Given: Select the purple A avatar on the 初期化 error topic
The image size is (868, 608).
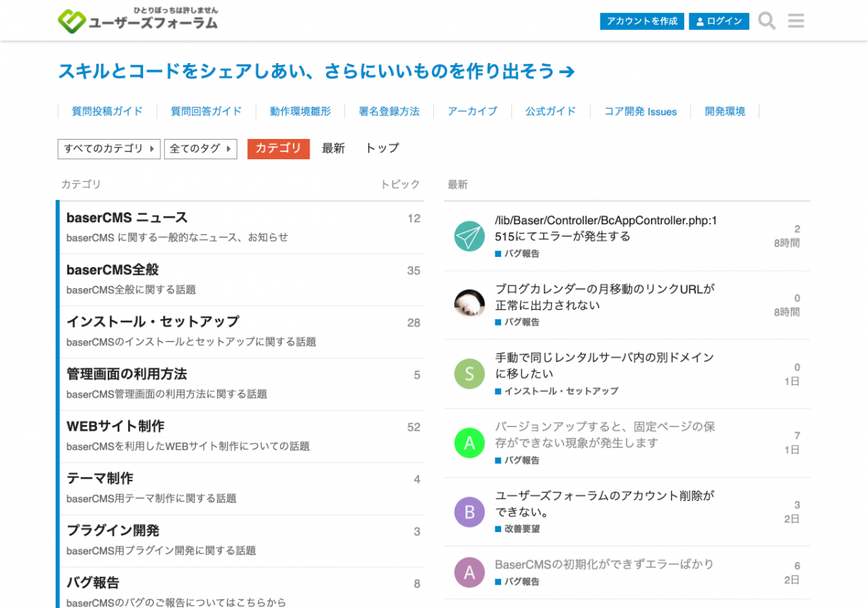Looking at the screenshot, I should click(469, 573).
